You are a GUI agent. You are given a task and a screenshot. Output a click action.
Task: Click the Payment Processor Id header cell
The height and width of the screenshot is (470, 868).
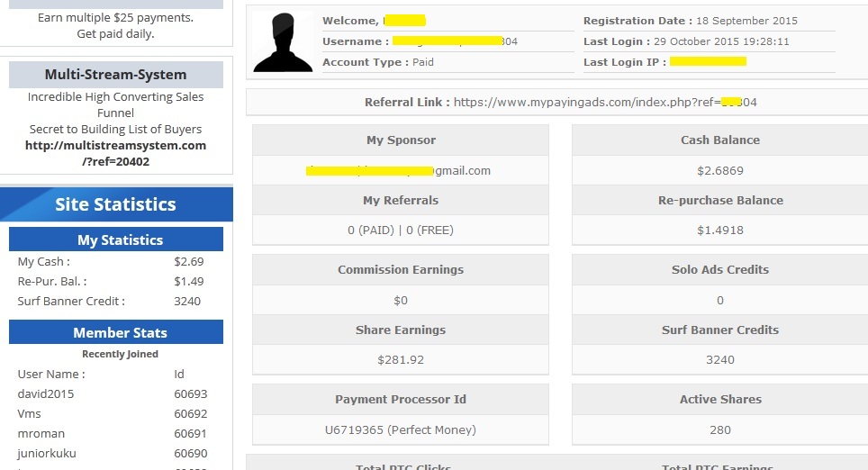coord(401,399)
